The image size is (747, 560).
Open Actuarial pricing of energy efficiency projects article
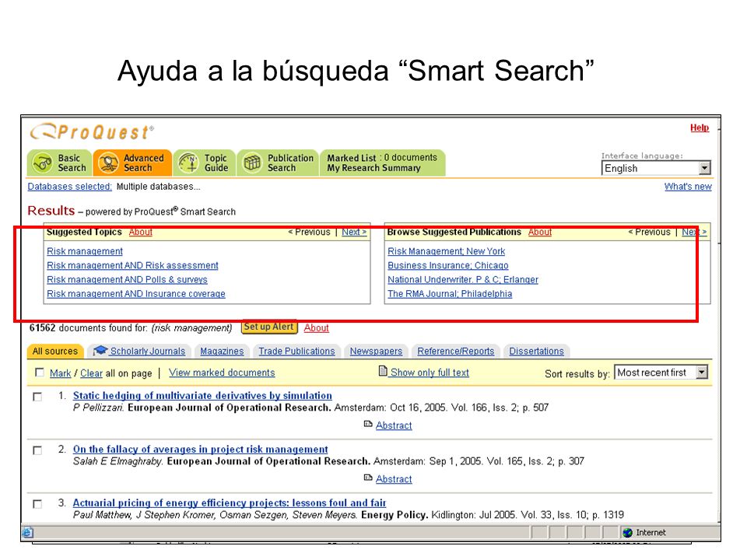[229, 503]
